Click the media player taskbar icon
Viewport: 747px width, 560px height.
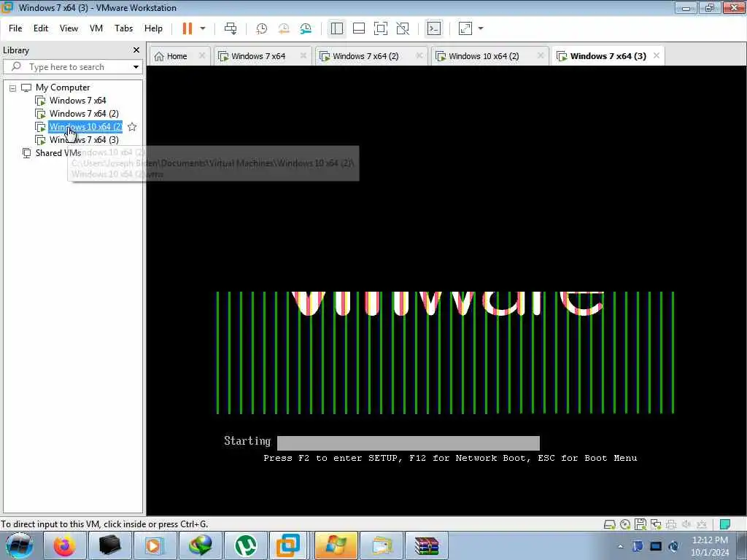click(x=154, y=545)
